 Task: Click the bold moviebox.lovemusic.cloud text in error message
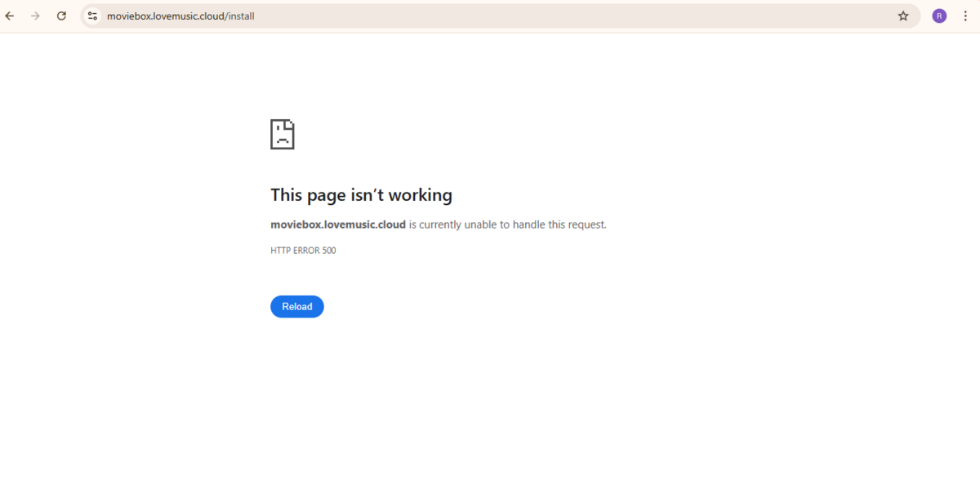pos(338,224)
